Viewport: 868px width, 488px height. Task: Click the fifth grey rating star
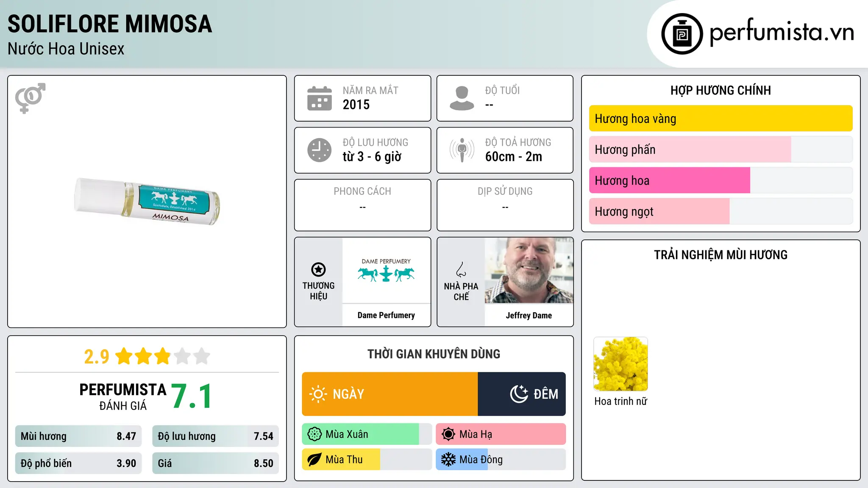pos(202,356)
